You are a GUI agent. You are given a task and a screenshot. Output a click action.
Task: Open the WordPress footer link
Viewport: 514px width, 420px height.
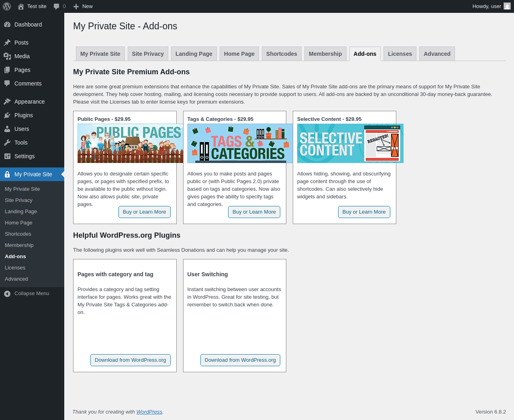pyautogui.click(x=149, y=412)
